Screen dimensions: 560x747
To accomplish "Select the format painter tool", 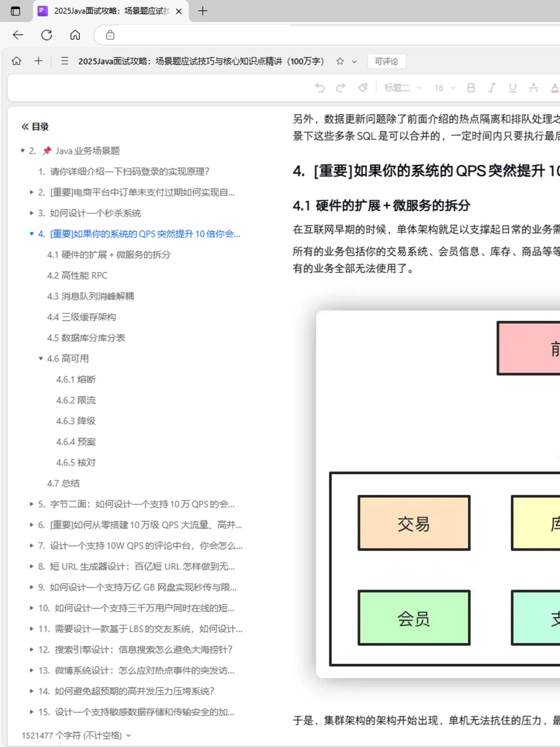I will pyautogui.click(x=363, y=88).
